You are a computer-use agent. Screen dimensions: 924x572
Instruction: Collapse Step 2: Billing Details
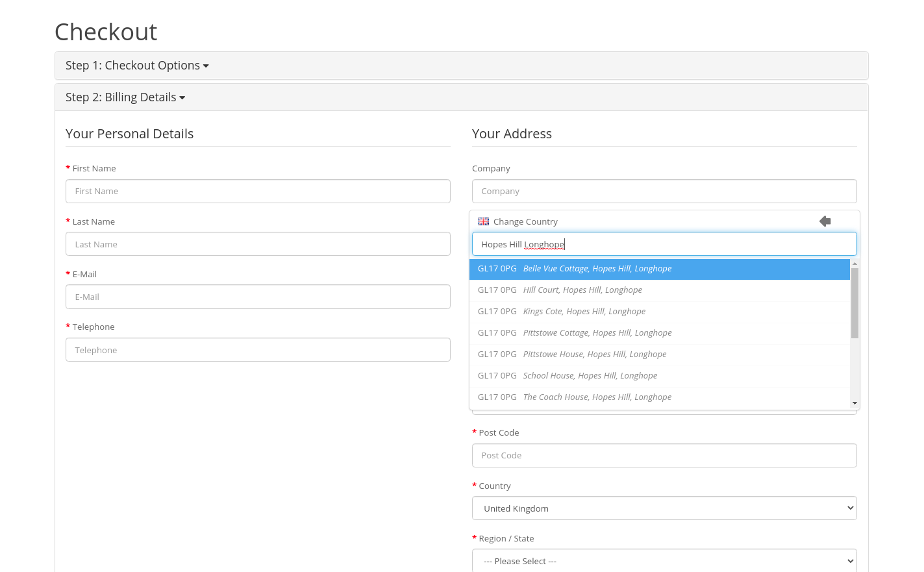coord(125,97)
